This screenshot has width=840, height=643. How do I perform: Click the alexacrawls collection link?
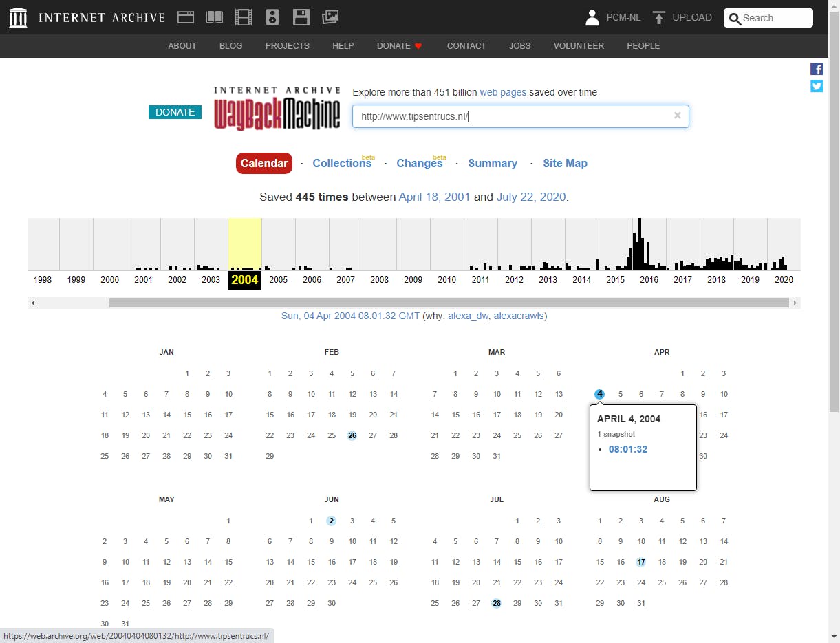(x=519, y=316)
